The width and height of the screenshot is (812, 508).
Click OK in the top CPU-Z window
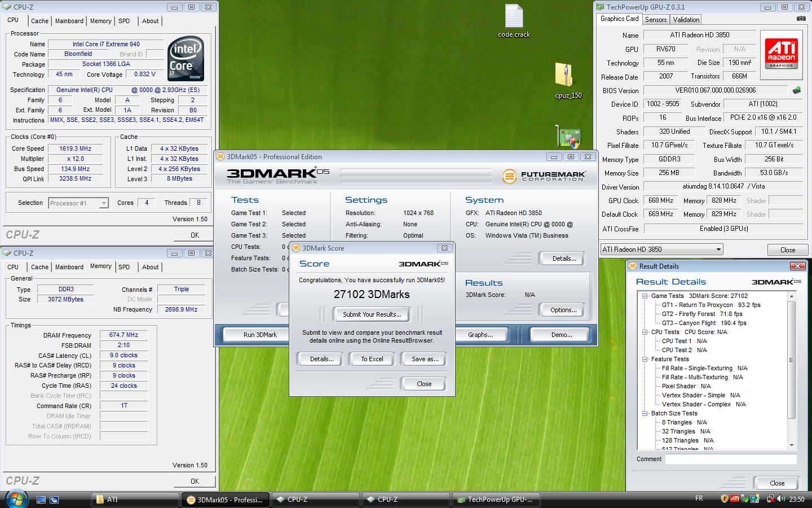(x=195, y=235)
